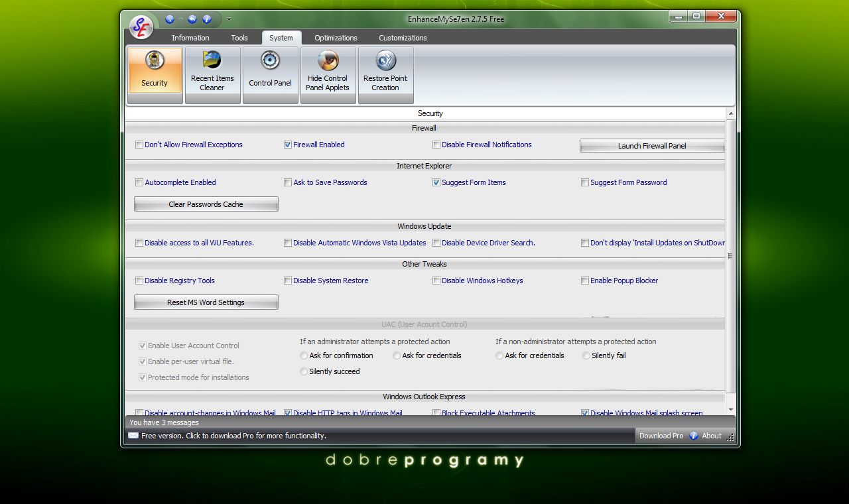Click the Internet Explorer section header
The image size is (849, 504).
coord(424,166)
